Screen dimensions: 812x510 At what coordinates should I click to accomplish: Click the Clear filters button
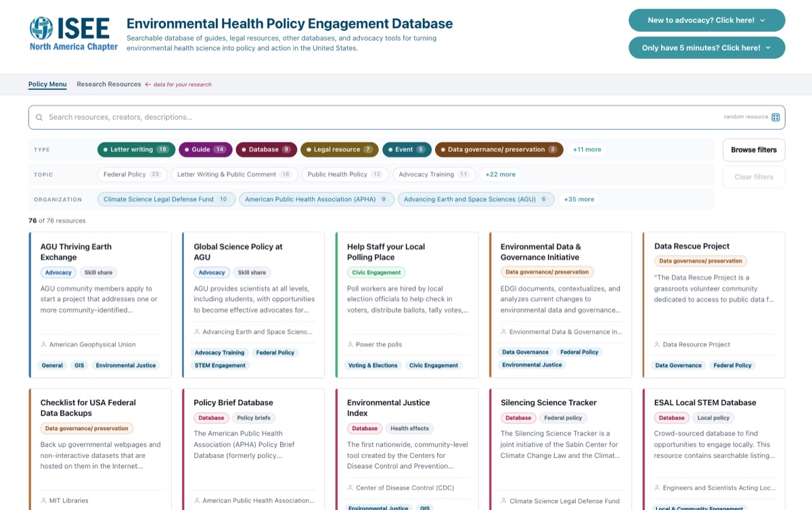[x=754, y=177]
